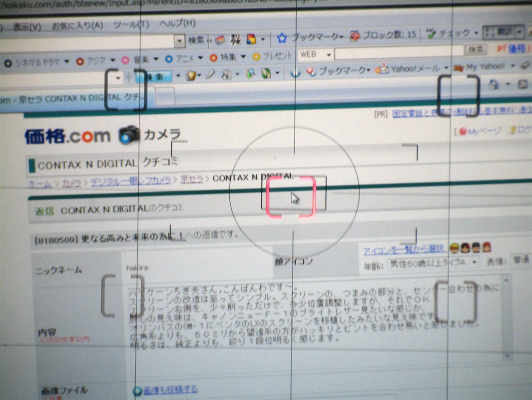The image size is (532, 400).
Task: Click the gray 検索 button beside WEB field
Action: 475,50
